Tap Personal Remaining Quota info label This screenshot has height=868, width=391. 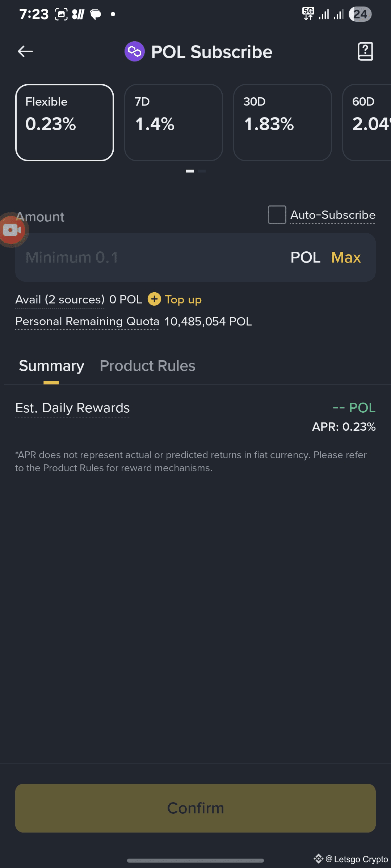click(x=87, y=321)
